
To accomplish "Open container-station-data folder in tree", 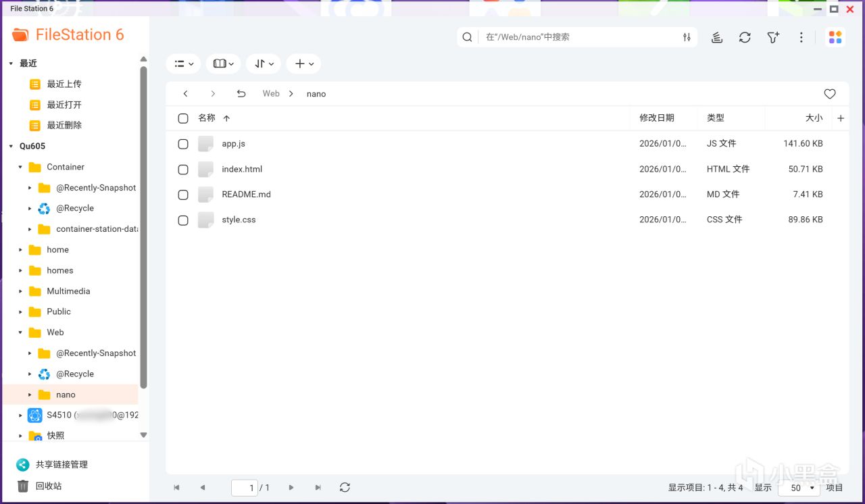I will coord(97,229).
